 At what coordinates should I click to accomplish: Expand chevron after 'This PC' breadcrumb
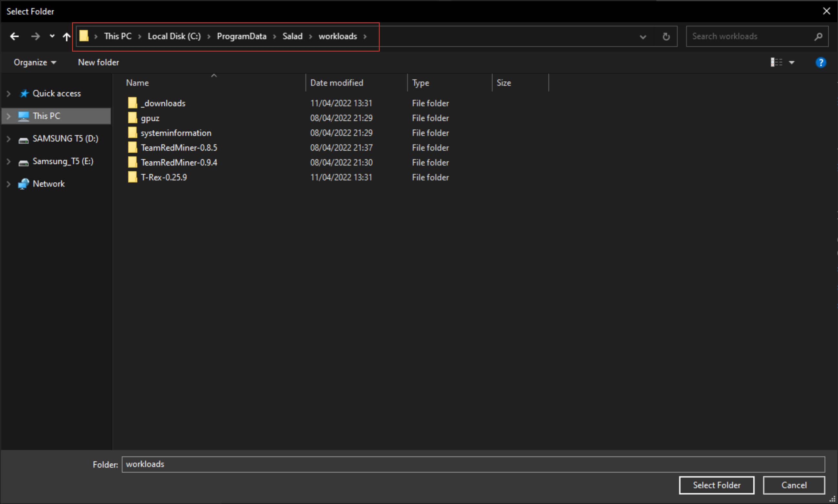tap(140, 36)
